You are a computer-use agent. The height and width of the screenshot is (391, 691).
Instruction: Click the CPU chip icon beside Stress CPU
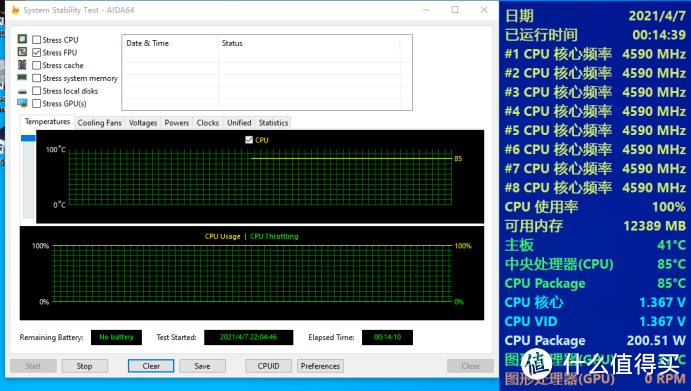point(22,39)
